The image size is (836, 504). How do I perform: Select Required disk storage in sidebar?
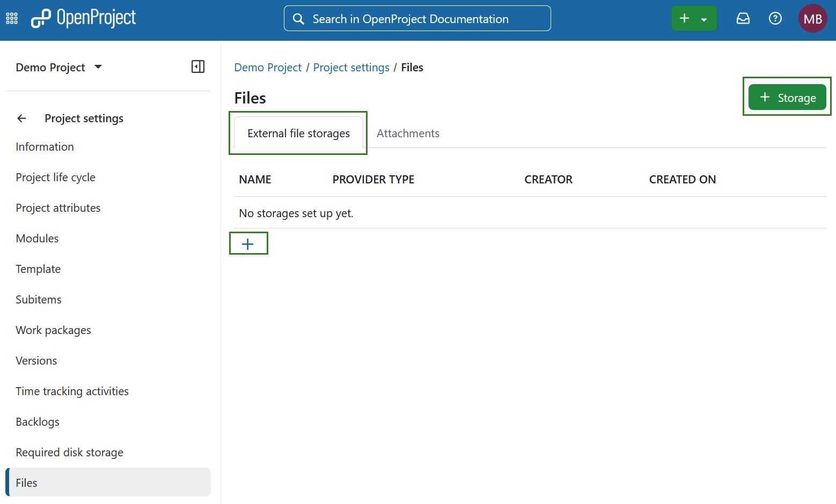[69, 452]
